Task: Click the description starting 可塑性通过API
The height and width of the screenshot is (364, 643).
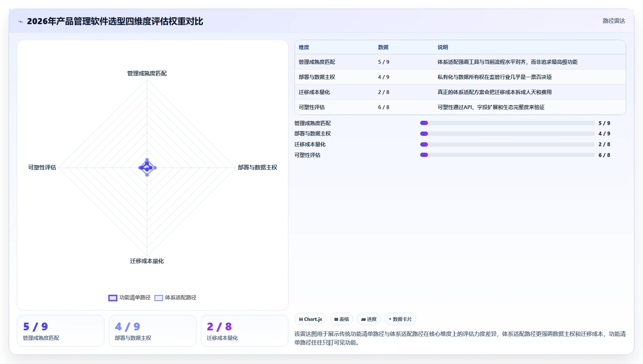Action: coord(491,107)
